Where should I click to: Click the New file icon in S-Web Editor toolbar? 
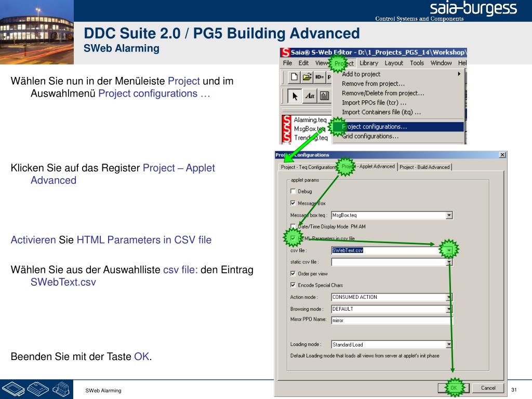[294, 77]
